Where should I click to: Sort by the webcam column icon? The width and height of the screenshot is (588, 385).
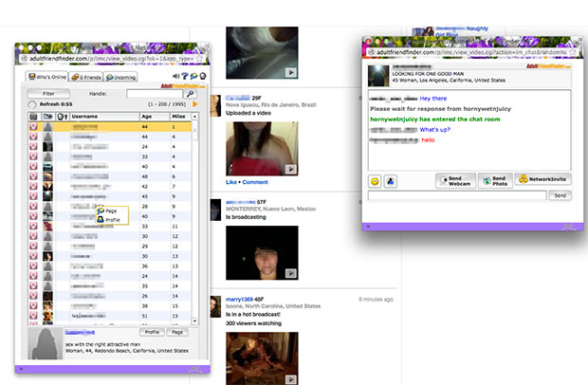pos(47,117)
